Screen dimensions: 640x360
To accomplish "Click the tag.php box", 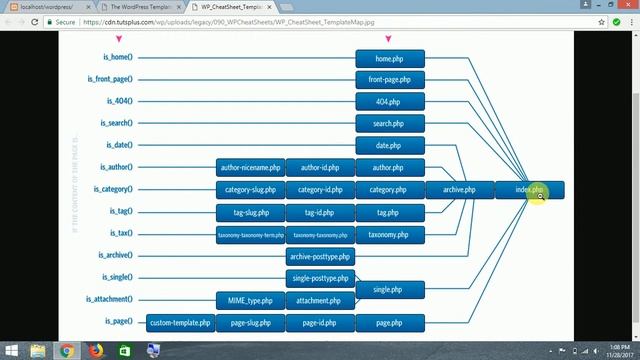I will [x=390, y=213].
